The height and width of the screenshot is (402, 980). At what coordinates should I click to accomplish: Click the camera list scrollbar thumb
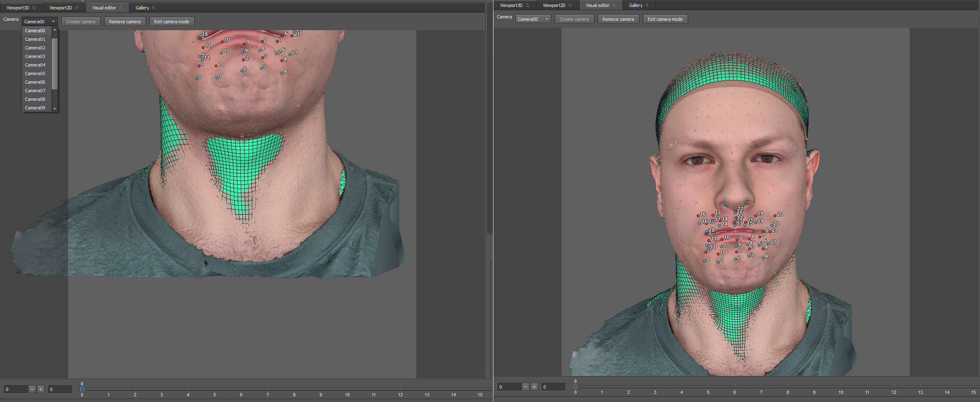pyautogui.click(x=55, y=64)
